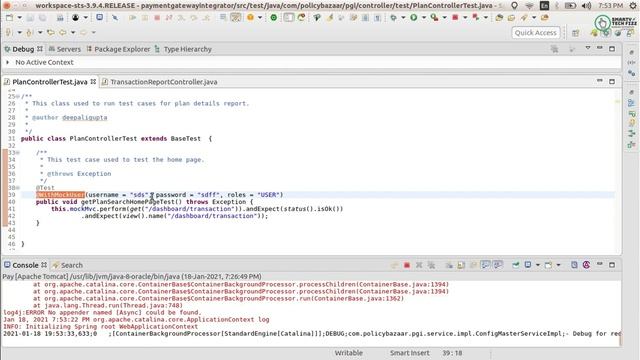This screenshot has width=640, height=360.
Task: Switch to the Servers tab
Action: (64, 49)
